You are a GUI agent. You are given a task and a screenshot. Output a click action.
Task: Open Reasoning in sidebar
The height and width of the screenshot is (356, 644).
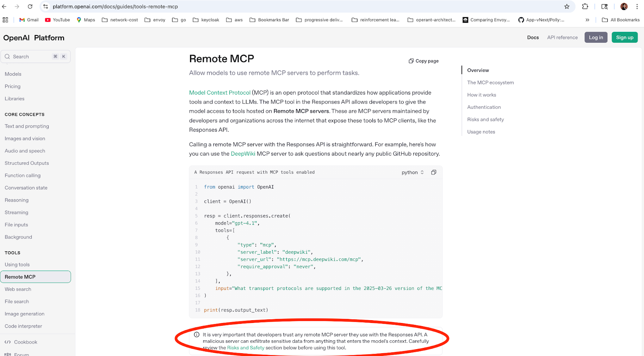point(17,200)
